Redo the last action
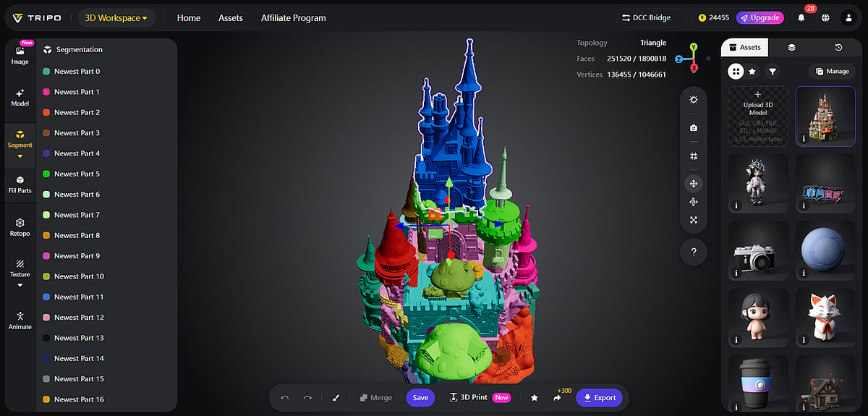Viewport: 868px width, 416px height. coord(307,398)
